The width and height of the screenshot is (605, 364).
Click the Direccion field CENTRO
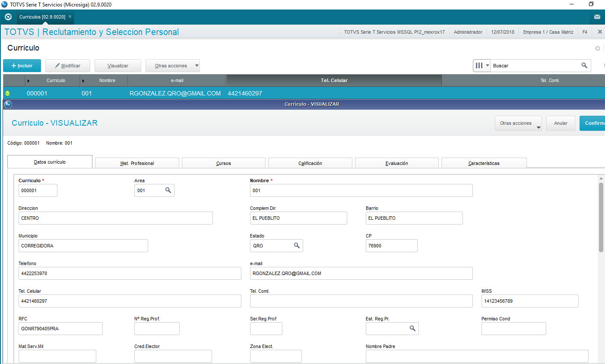[x=116, y=218]
